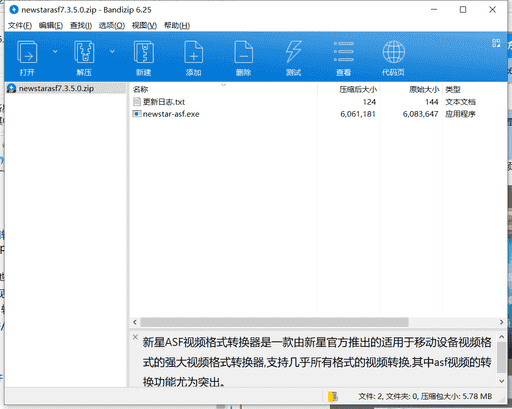Click the original size value 144
This screenshot has width=512, height=409.
pos(432,102)
